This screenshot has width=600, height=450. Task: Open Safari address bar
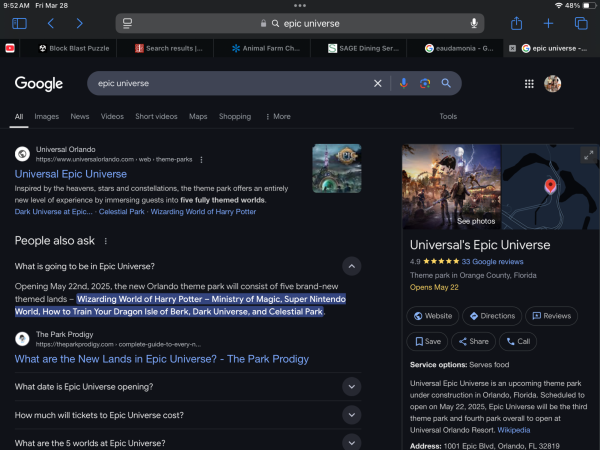click(x=300, y=23)
